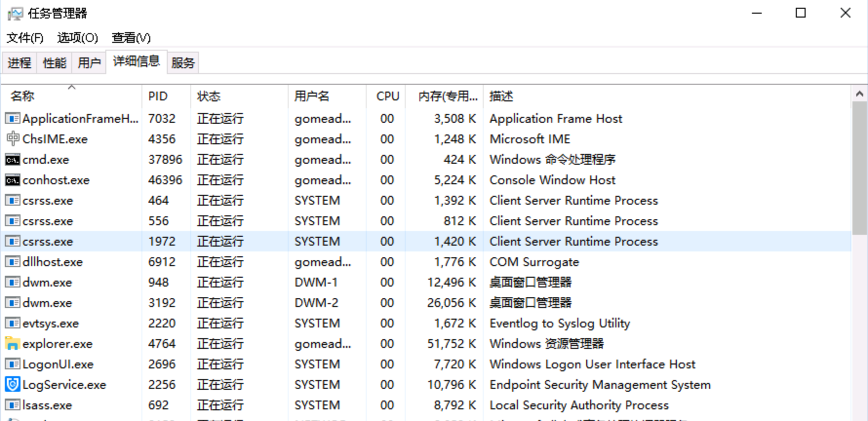Click the LogService.exe shield icon
This screenshot has height=421, width=868.
click(13, 384)
